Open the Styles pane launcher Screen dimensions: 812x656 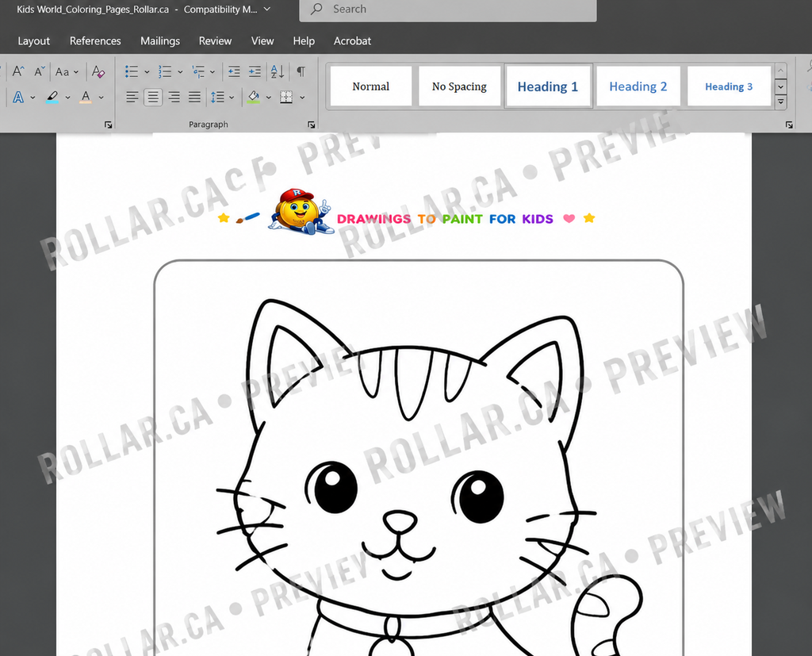pyautogui.click(x=789, y=125)
